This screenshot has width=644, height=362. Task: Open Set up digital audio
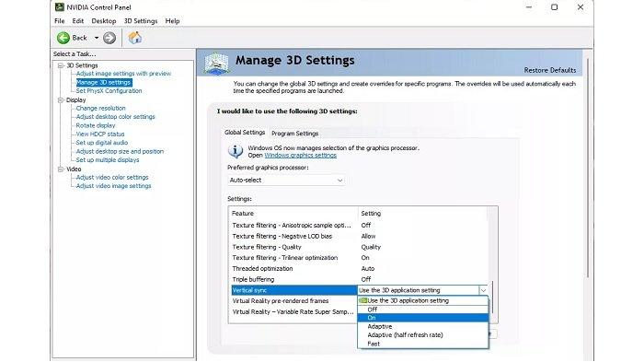coord(102,143)
